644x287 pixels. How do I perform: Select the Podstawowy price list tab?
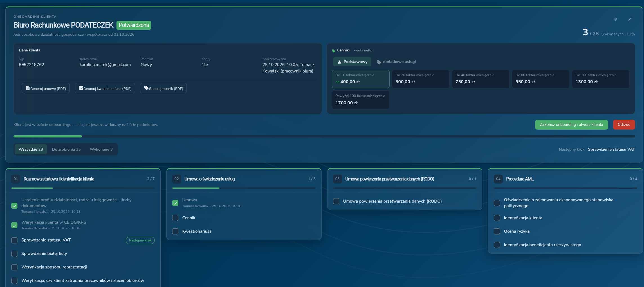point(352,62)
